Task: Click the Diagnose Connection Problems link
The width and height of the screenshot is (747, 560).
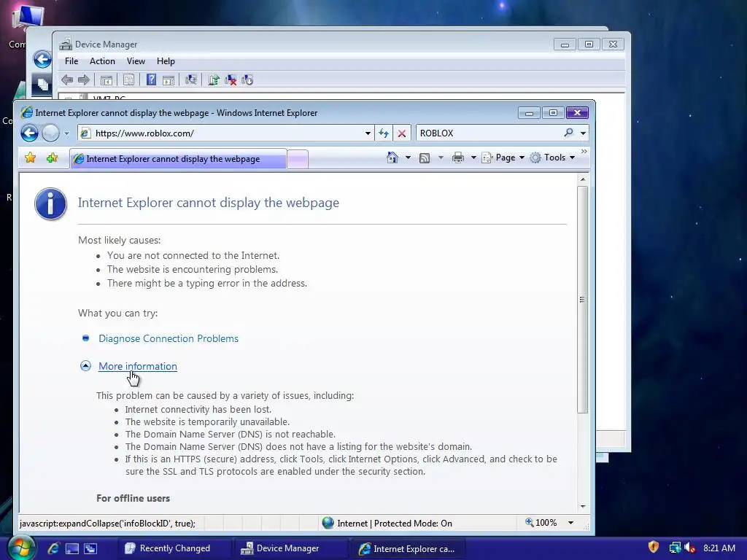Action: [169, 338]
